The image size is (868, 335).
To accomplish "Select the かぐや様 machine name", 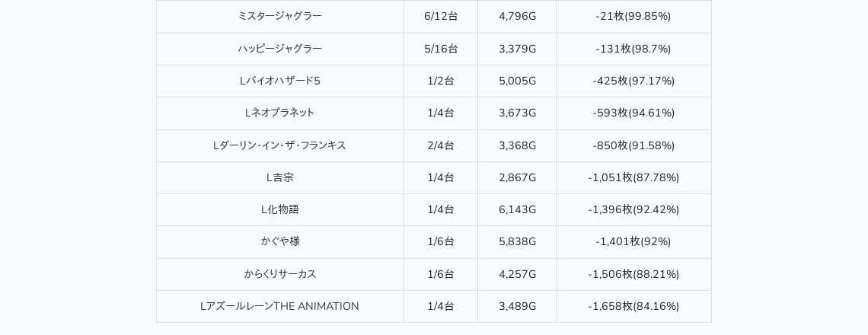I will point(279,241).
